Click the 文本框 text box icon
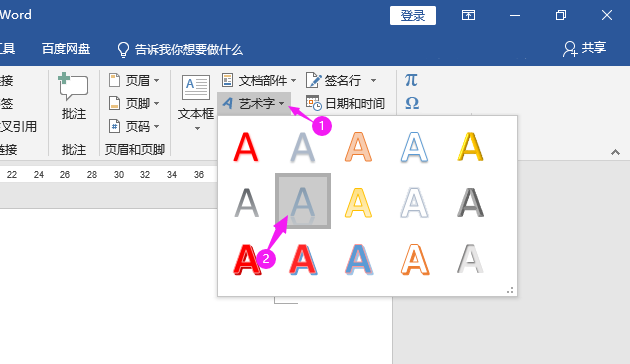The height and width of the screenshot is (364, 630). pyautogui.click(x=196, y=87)
